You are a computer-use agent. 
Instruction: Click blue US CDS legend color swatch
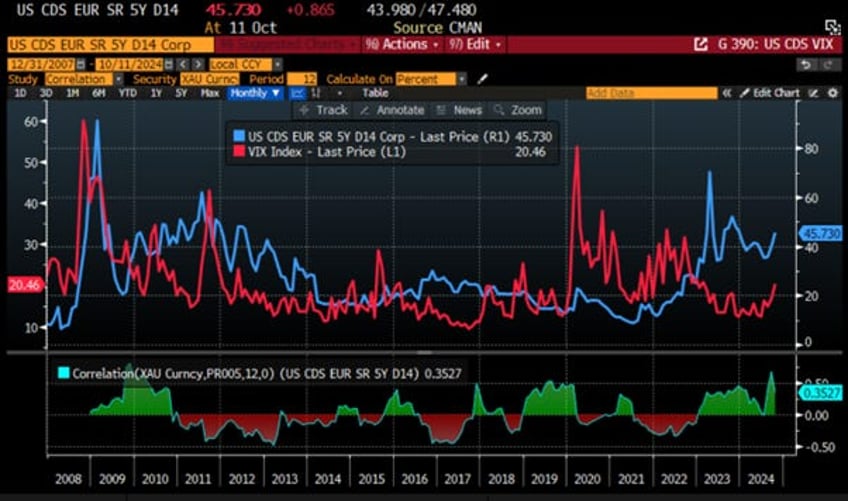(x=239, y=136)
